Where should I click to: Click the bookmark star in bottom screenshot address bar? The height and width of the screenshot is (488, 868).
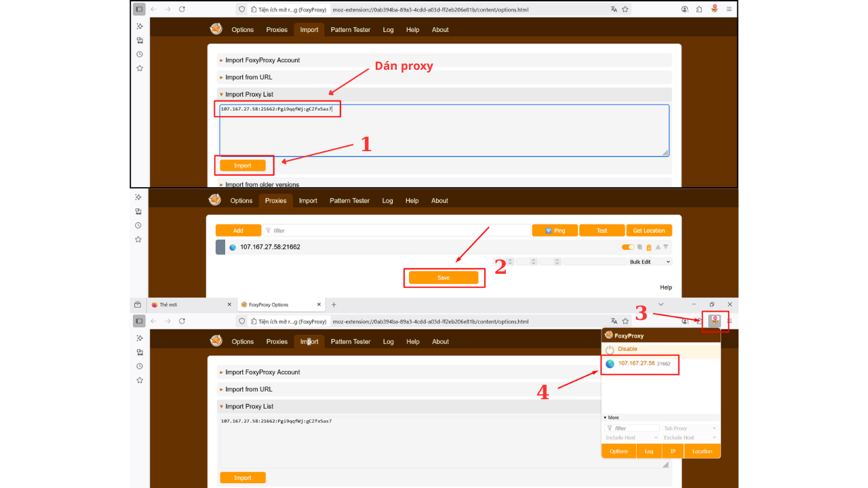pyautogui.click(x=625, y=321)
